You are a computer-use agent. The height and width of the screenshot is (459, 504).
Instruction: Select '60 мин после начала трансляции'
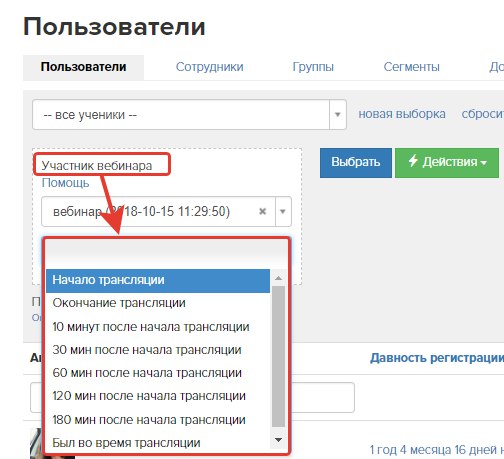tap(158, 373)
